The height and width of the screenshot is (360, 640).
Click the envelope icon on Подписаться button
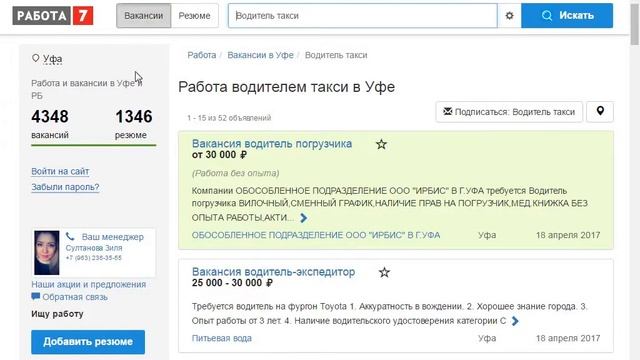click(x=448, y=111)
